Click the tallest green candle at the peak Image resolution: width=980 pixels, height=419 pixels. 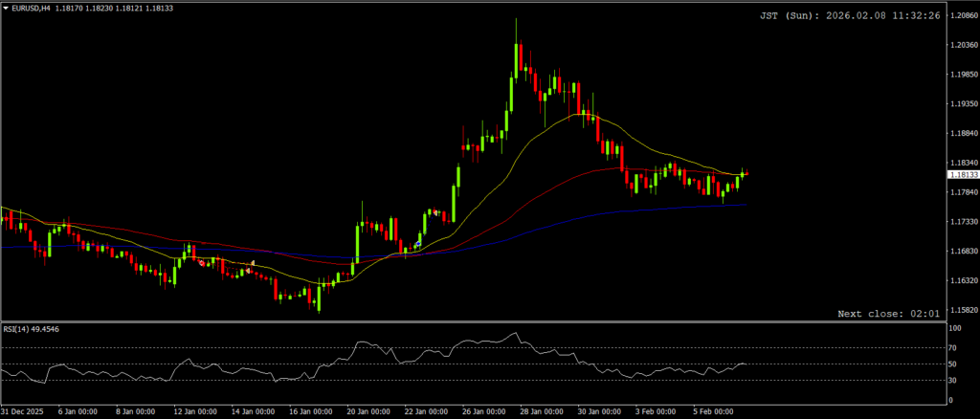pos(516,59)
